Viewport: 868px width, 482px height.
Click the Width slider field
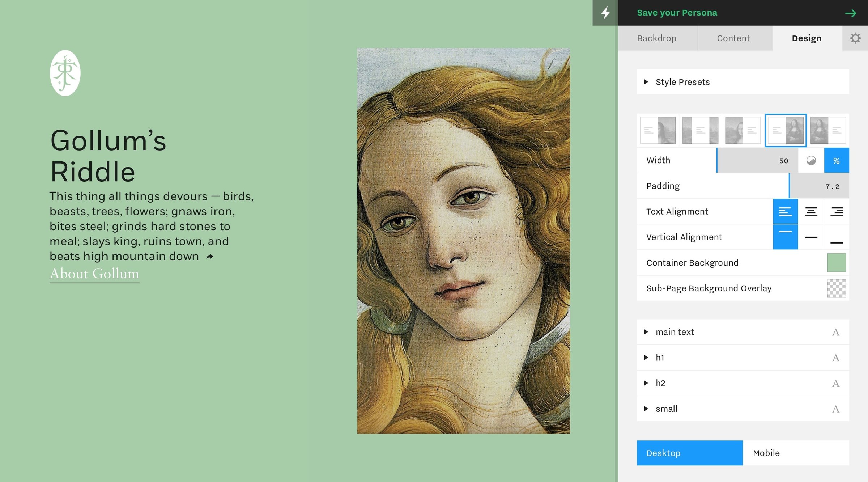pyautogui.click(x=757, y=160)
